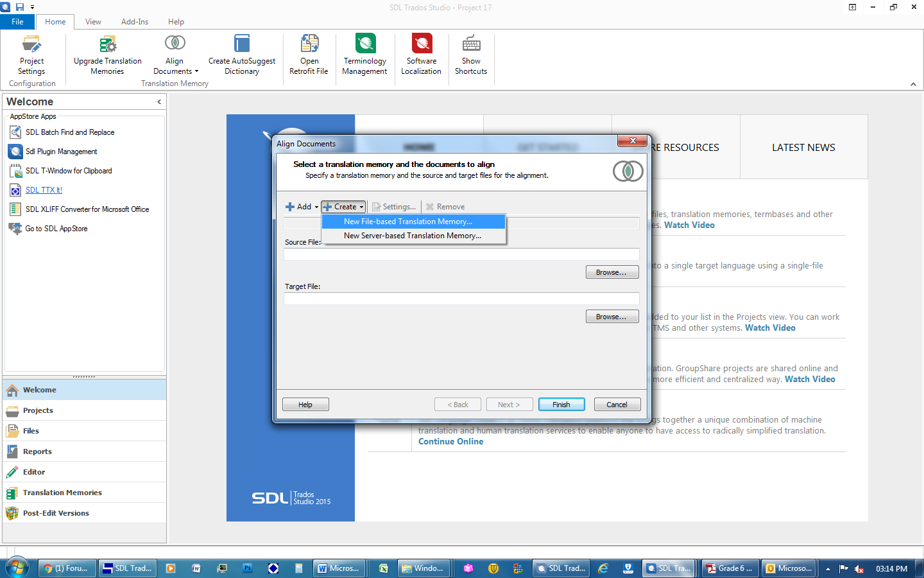Open the LATEST NEWS tab on Welcome page
924x578 pixels.
(x=803, y=147)
